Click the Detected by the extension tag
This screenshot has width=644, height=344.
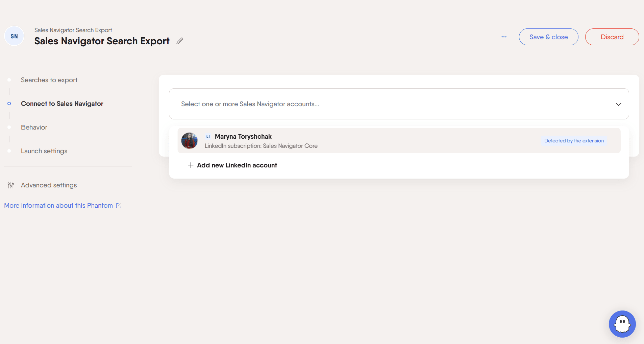574,141
